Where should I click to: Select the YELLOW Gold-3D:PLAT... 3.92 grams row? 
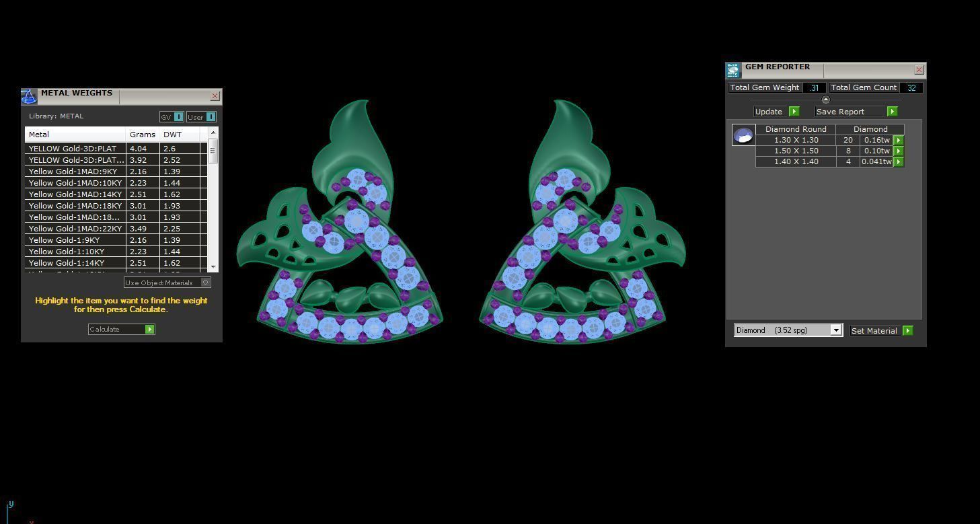[x=116, y=160]
